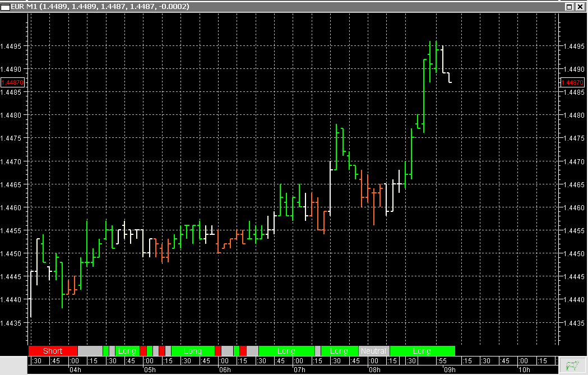Click the red 1.44870 price tag on right axis
The height and width of the screenshot is (375, 588).
(x=573, y=82)
